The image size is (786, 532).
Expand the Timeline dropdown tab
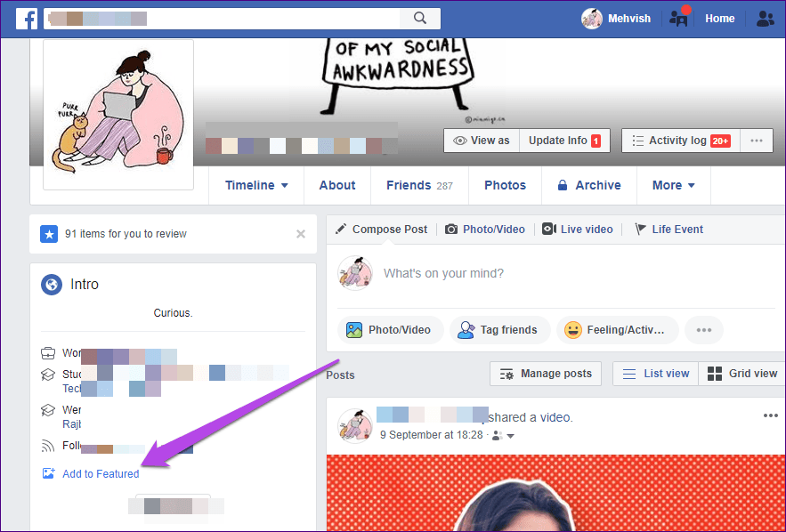click(x=256, y=185)
